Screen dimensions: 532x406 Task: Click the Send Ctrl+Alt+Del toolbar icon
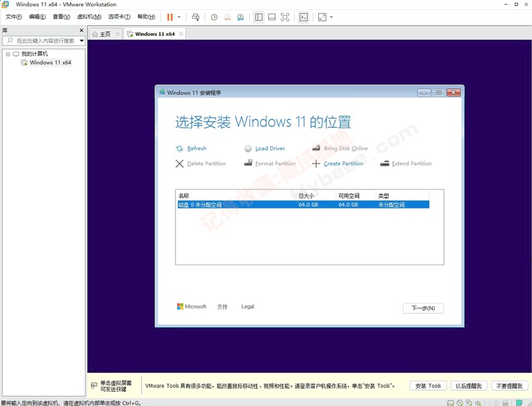[195, 17]
